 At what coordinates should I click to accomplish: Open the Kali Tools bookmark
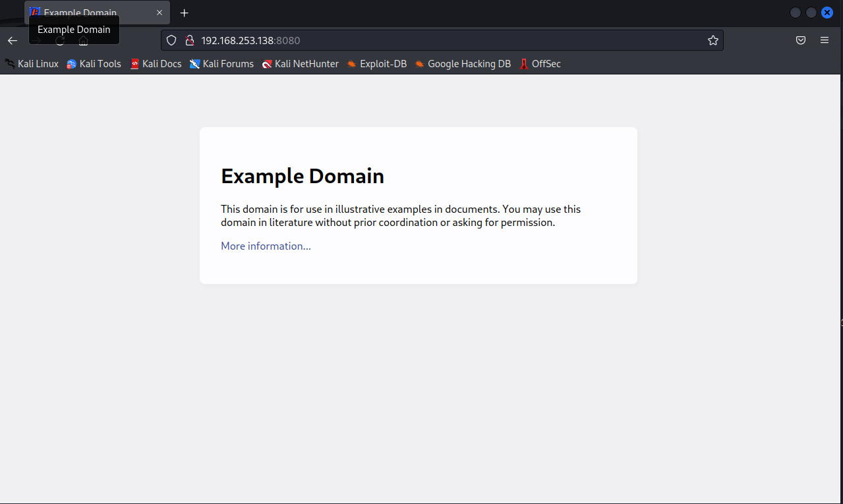pyautogui.click(x=94, y=64)
